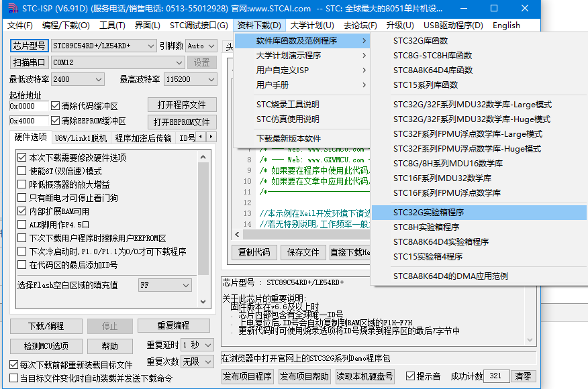Enable ALE脚用作P4.5口 checkbox
This screenshot has width=588, height=389.
(x=21, y=225)
